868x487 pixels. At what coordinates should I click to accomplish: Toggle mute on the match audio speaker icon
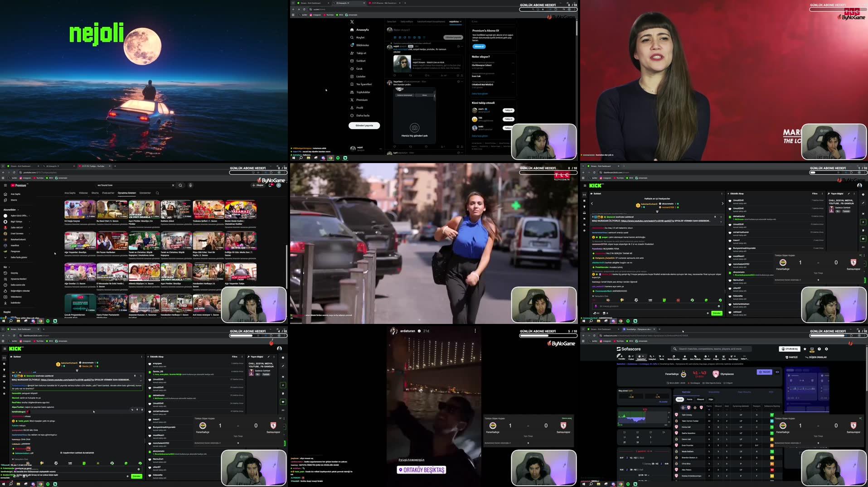point(777,372)
